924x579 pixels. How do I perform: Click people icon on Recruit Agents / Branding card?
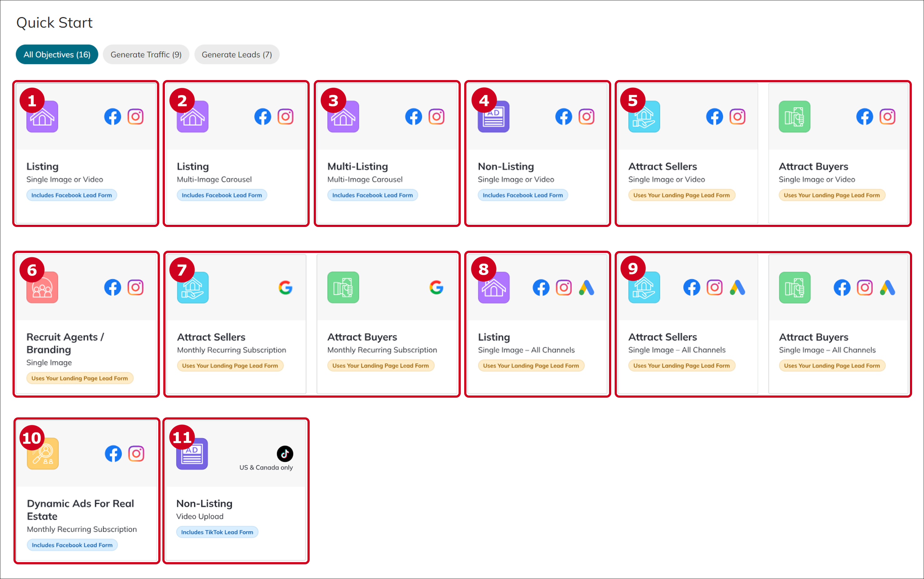[42, 287]
